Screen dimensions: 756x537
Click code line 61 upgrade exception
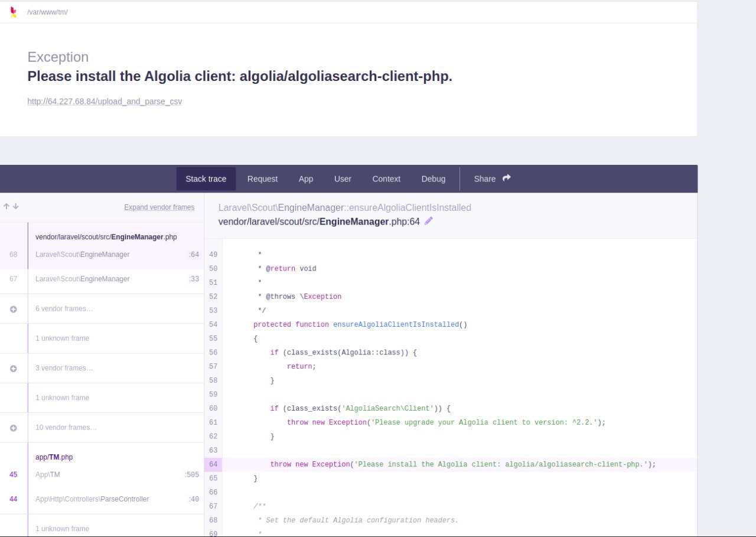click(446, 422)
